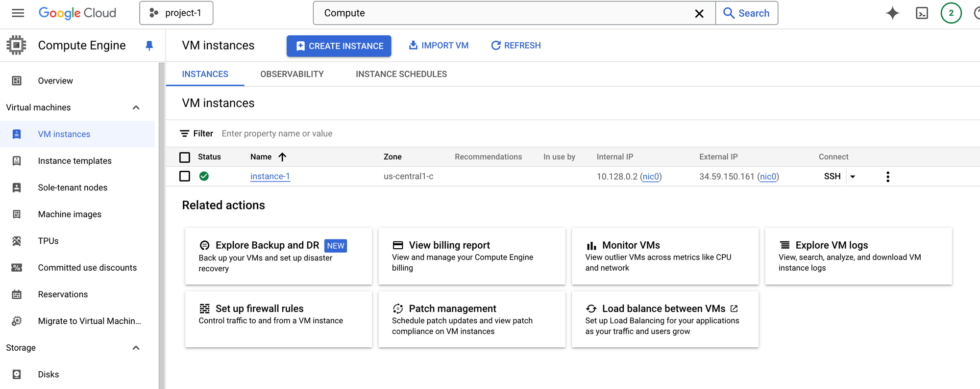Switch to the Instance Schedules tab
Image resolution: width=980 pixels, height=389 pixels.
pos(401,74)
